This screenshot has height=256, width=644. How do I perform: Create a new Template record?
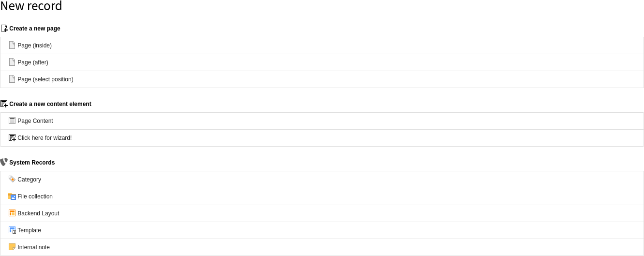tap(29, 230)
